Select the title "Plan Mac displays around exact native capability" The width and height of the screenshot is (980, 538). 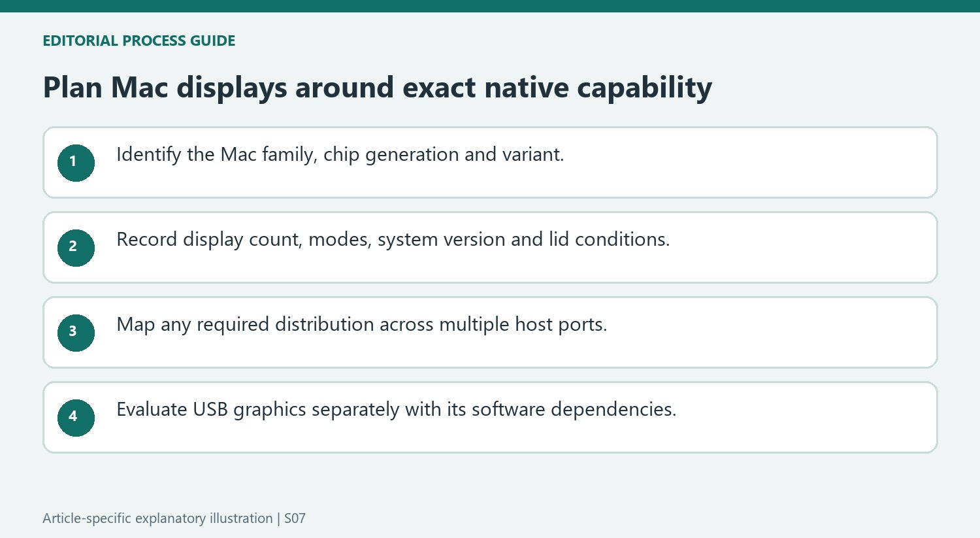378,88
